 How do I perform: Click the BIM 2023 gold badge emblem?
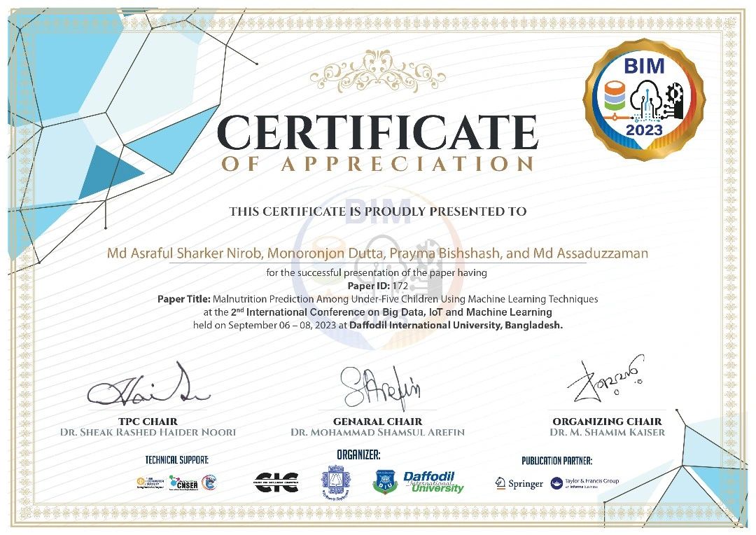pyautogui.click(x=644, y=100)
